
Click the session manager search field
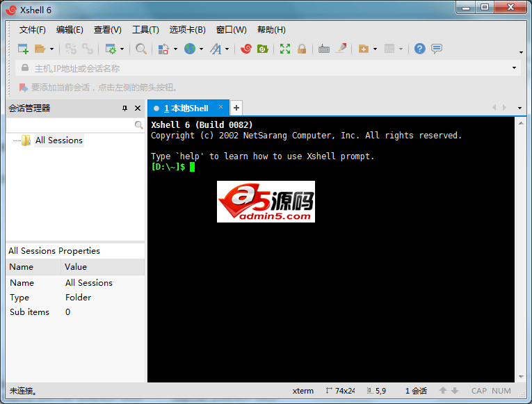[70, 125]
